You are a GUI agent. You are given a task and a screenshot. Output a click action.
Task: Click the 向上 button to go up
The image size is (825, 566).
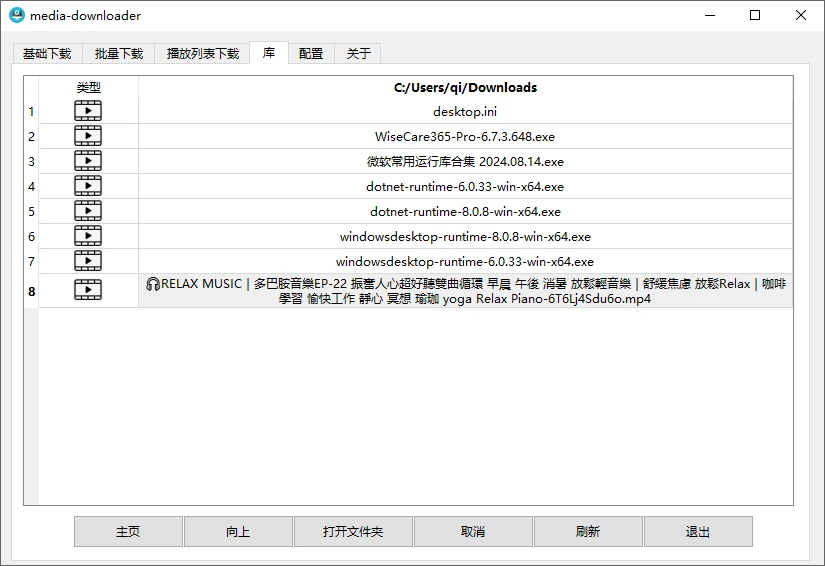click(x=238, y=532)
